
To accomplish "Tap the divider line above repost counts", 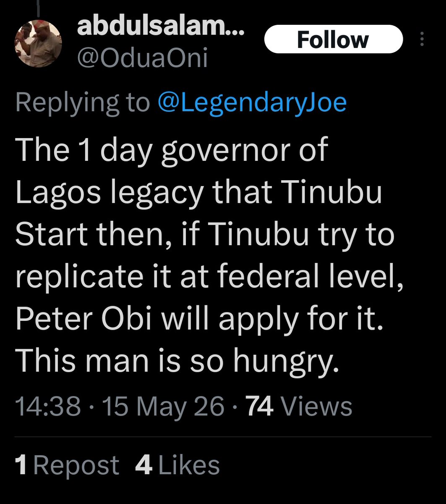I will coord(223,437).
